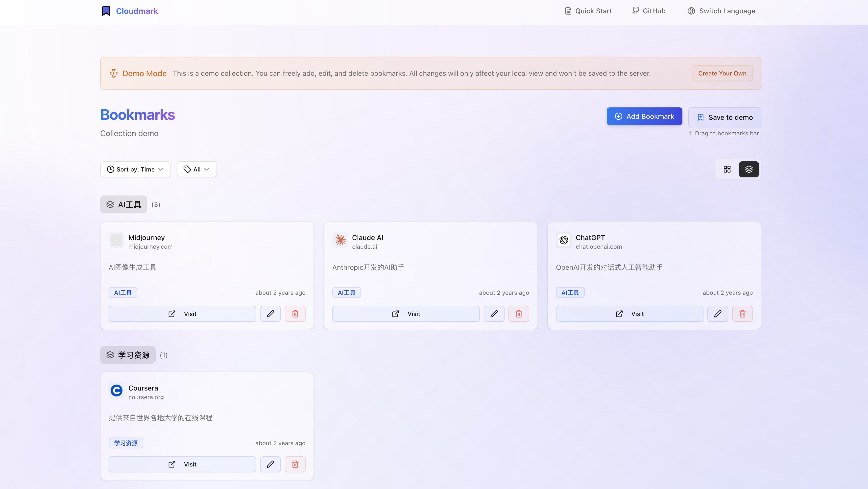Click the Collection demo subtitle
Screen dimensions: 868x489
tap(129, 133)
